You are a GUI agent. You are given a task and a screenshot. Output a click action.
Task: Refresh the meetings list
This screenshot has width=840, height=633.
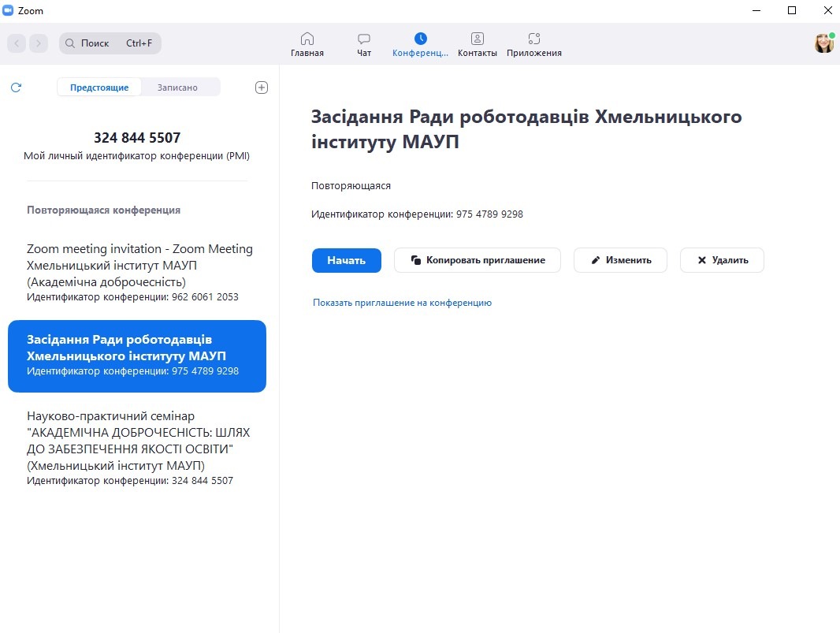coord(16,88)
